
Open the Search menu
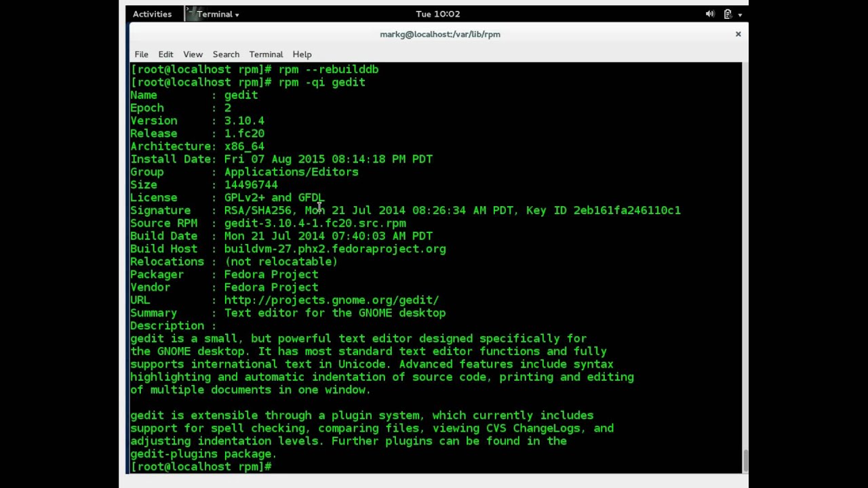[226, 54]
